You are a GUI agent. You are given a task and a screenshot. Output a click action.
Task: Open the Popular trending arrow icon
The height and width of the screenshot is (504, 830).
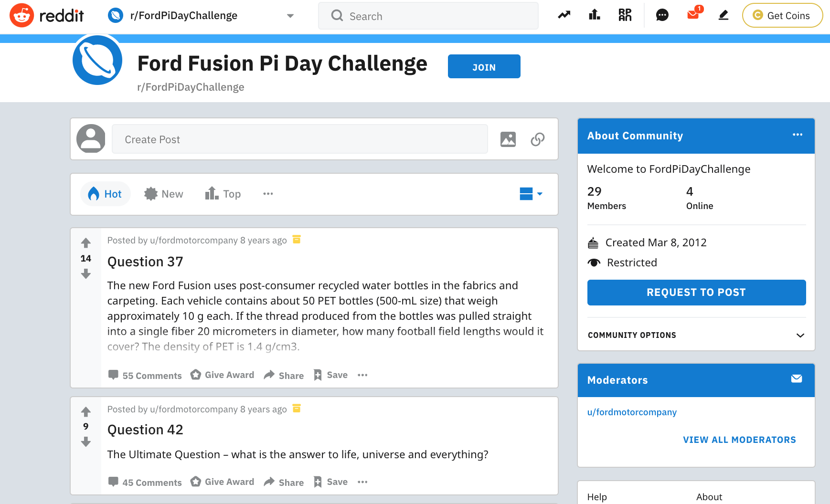pos(564,15)
